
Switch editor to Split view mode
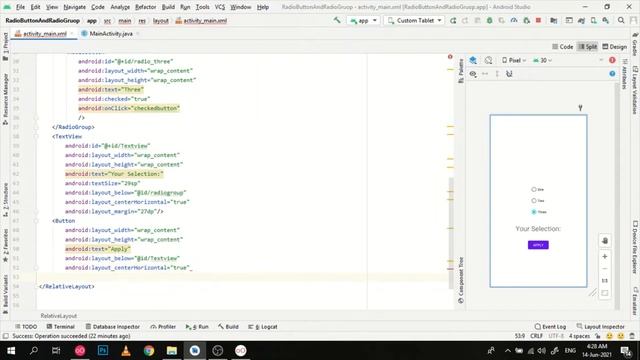click(x=588, y=47)
